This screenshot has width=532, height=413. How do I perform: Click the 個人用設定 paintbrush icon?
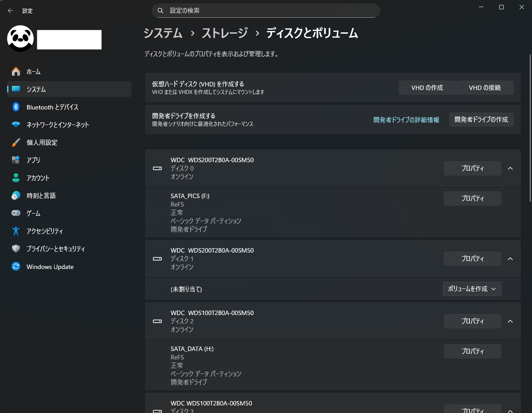click(x=16, y=142)
